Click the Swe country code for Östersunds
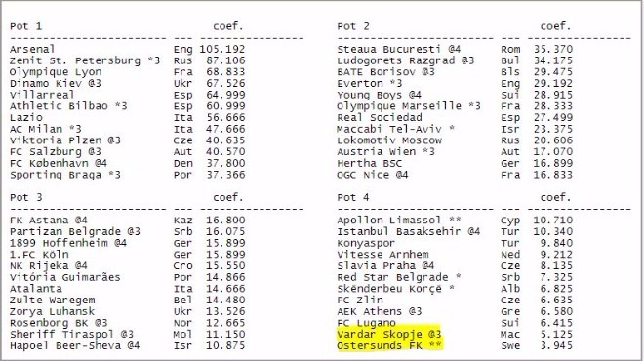Viewport: 644px width, 361px height. (x=510, y=346)
